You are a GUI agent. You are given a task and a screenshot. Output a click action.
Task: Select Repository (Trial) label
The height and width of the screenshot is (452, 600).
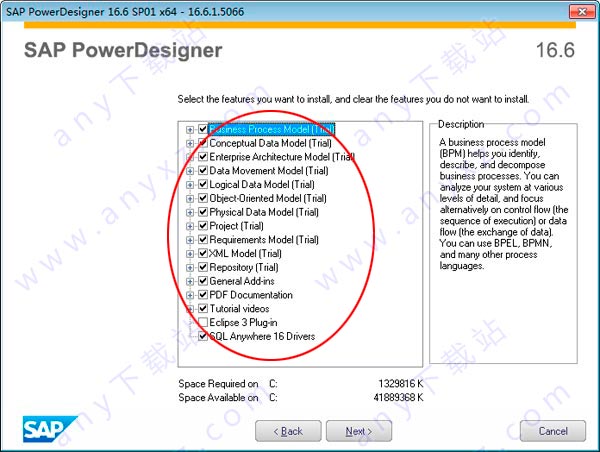pyautogui.click(x=244, y=267)
